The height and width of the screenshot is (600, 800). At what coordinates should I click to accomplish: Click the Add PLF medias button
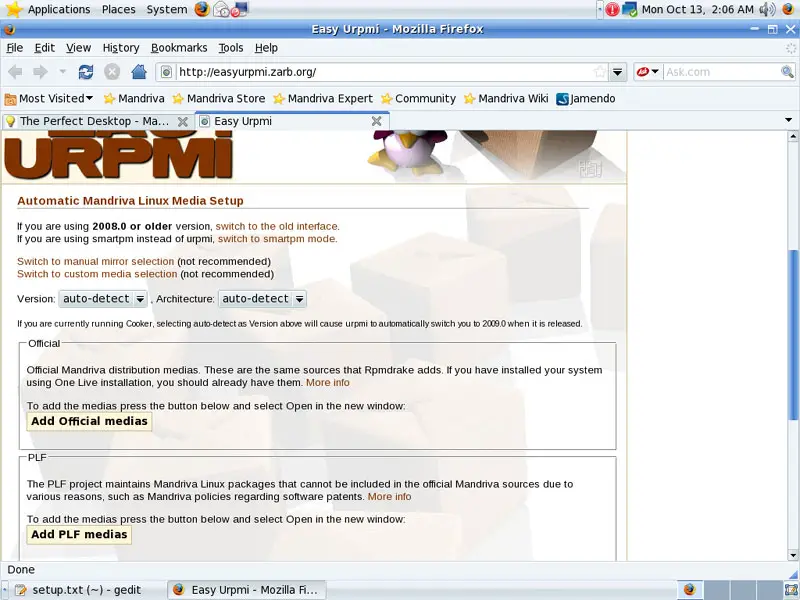point(79,534)
